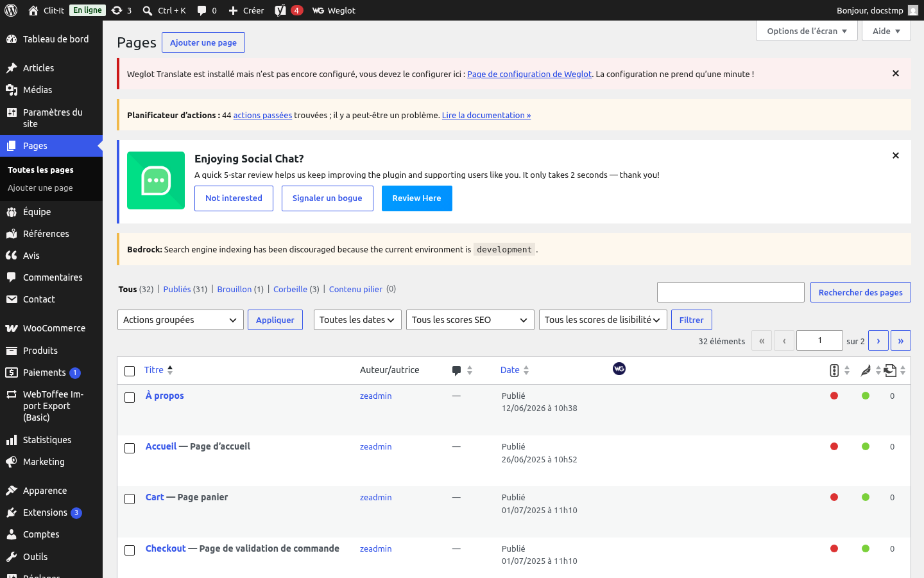Open the Produits menu
This screenshot has width=924, height=578.
[51, 351]
